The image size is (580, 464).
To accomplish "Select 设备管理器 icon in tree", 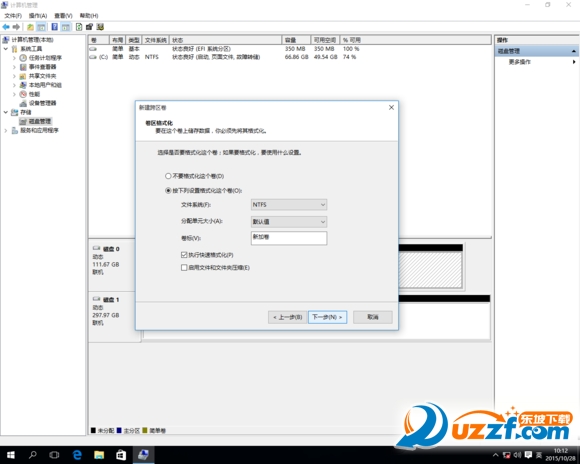I will [x=23, y=103].
